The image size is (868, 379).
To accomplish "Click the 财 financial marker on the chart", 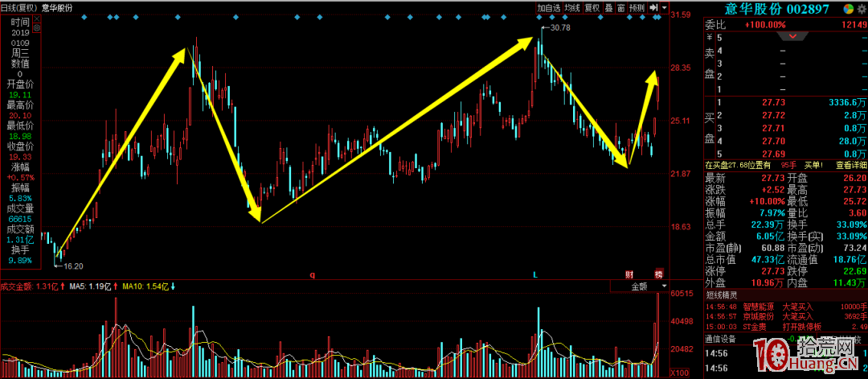I will (x=628, y=274).
